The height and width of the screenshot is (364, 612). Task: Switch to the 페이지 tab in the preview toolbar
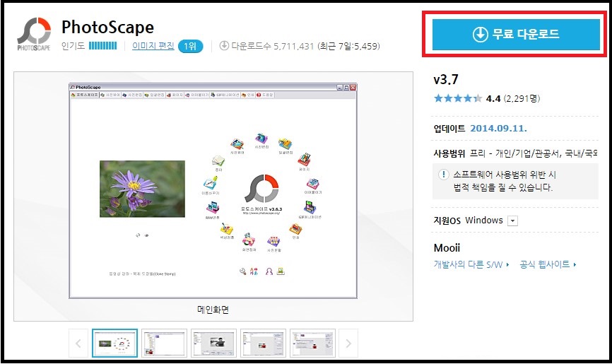[175, 95]
